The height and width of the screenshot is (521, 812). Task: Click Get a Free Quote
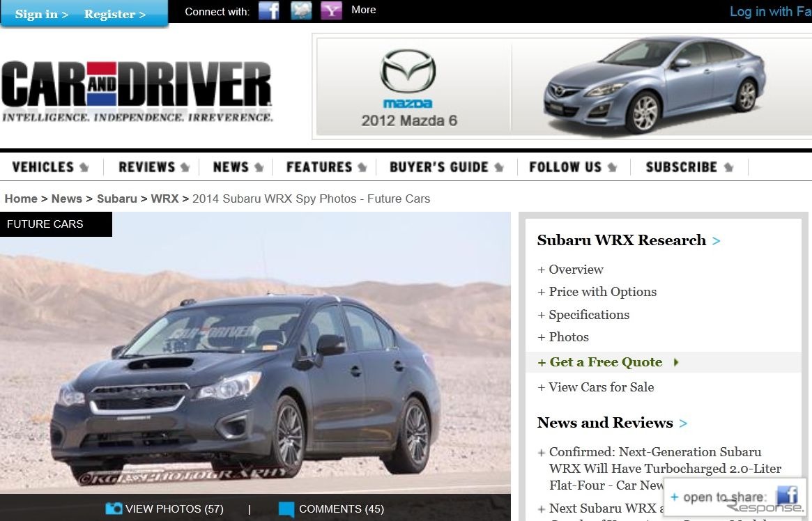[x=606, y=362]
